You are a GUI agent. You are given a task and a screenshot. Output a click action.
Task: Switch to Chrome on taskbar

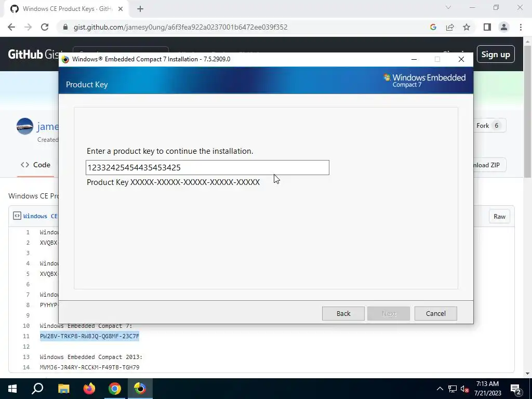tap(115, 389)
